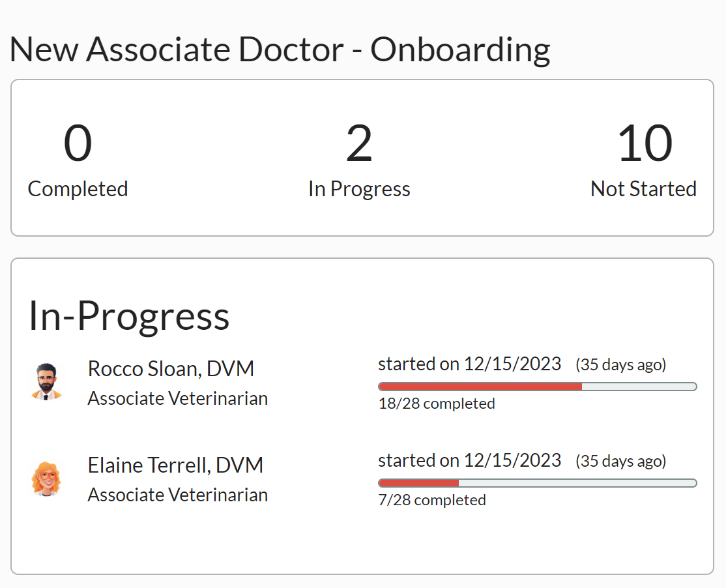Expand Elaine Terrell's onboarding details
The image size is (726, 588).
click(x=175, y=465)
